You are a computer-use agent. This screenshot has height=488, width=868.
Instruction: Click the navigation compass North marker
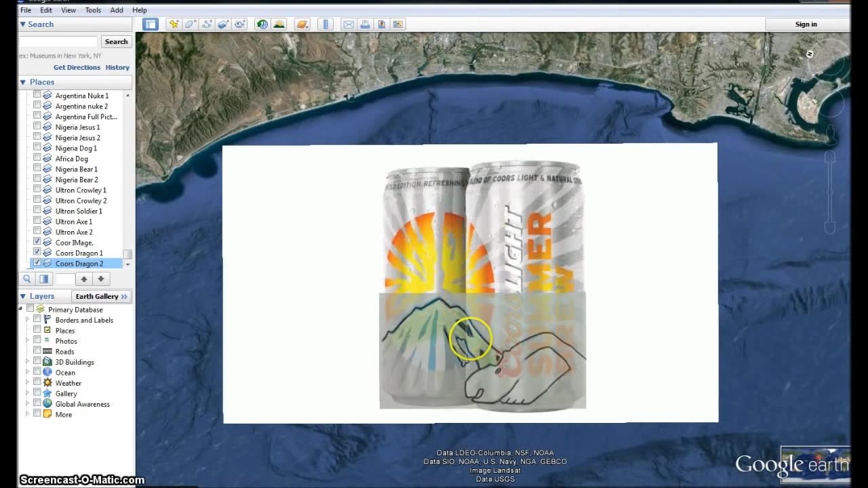pyautogui.click(x=809, y=54)
